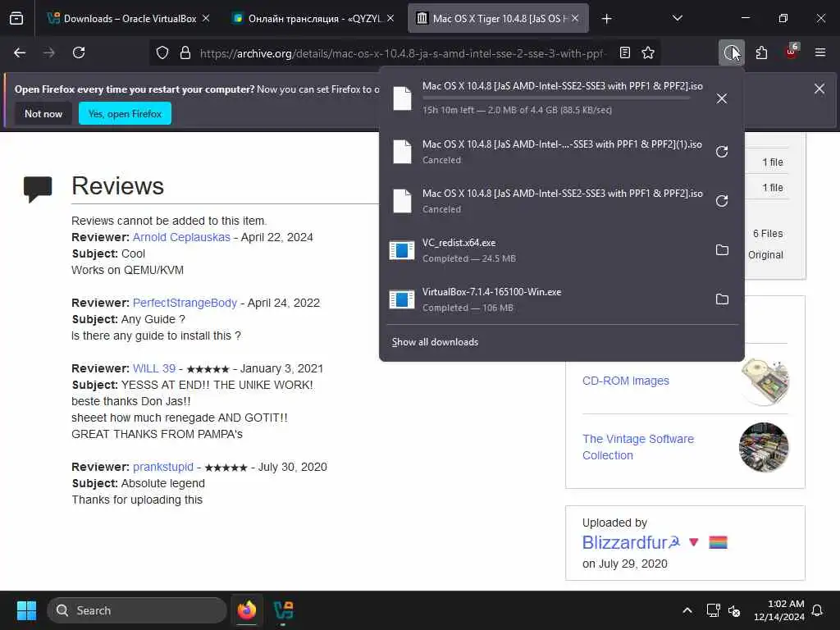Switch to Downloads – Oracle VirtualBox tab
This screenshot has width=840, height=630.
(127, 19)
